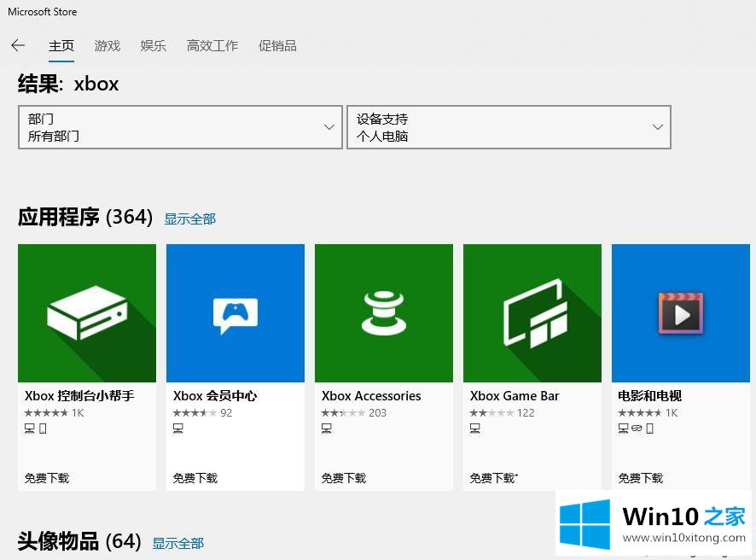Open the Xbox Accessories app tile image

(x=384, y=313)
